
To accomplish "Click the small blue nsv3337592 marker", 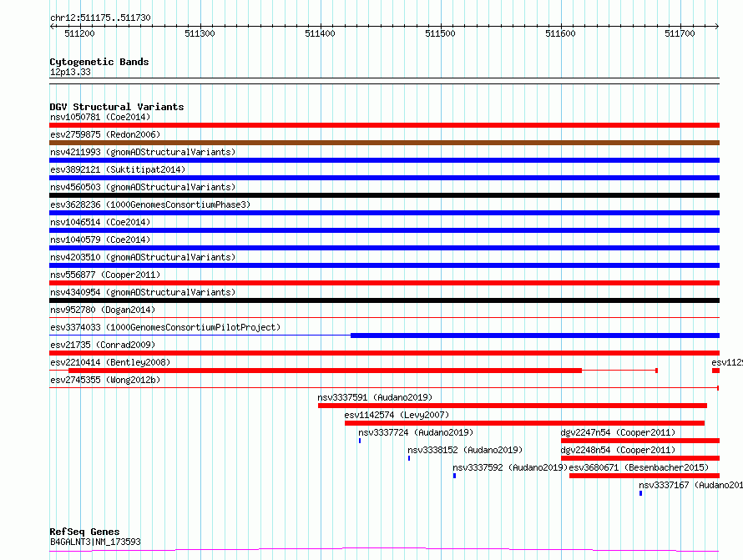I will pyautogui.click(x=454, y=476).
